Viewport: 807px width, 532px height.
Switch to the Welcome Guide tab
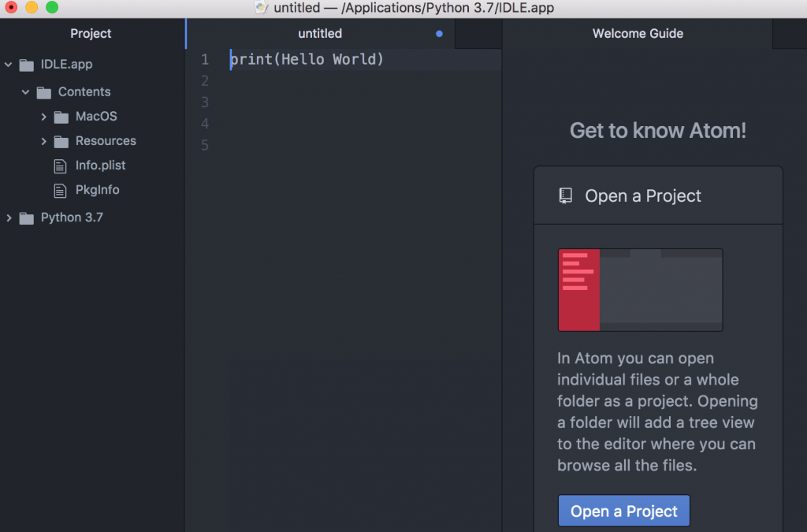(638, 33)
